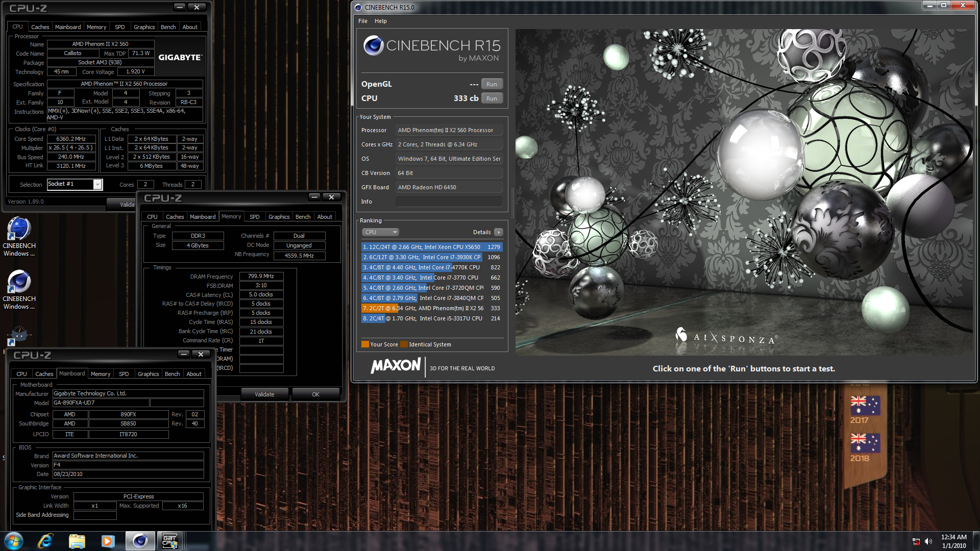Open About tab in top CPU-Z window
Image resolution: width=980 pixels, height=551 pixels.
[x=190, y=27]
